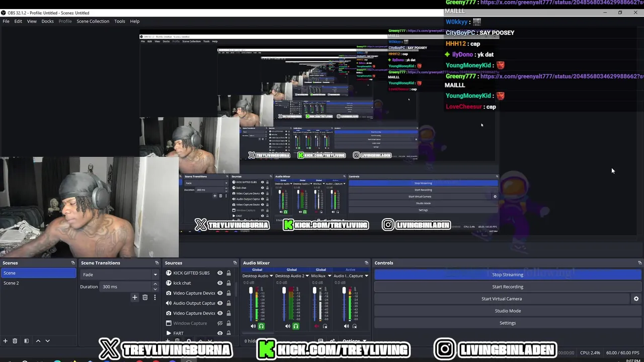This screenshot has width=644, height=362.
Task: Toggle lock on Window Capture source
Action: (228, 323)
